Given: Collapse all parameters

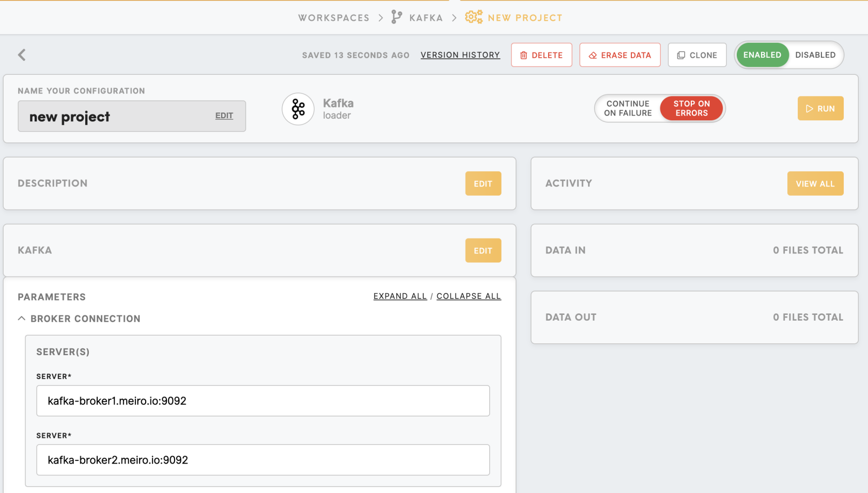Looking at the screenshot, I should [469, 296].
